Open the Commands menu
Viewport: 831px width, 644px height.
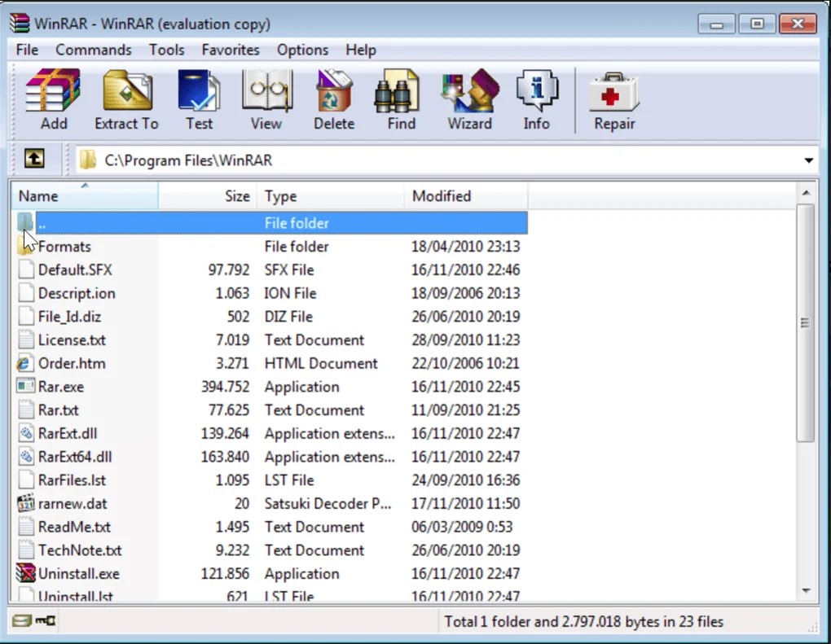pyautogui.click(x=93, y=50)
